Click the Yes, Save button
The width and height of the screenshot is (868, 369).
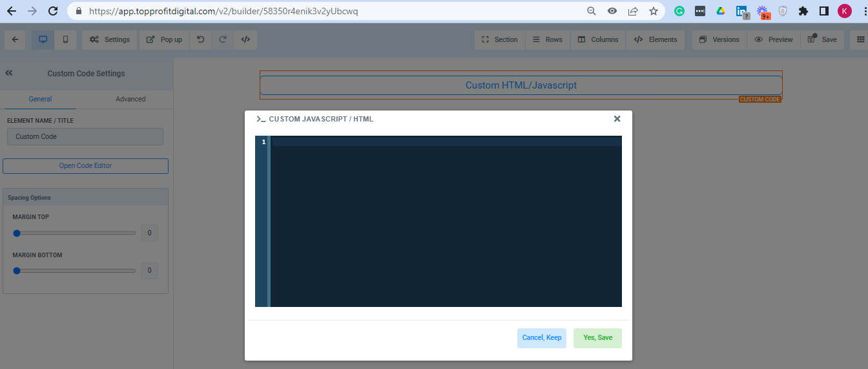click(597, 338)
